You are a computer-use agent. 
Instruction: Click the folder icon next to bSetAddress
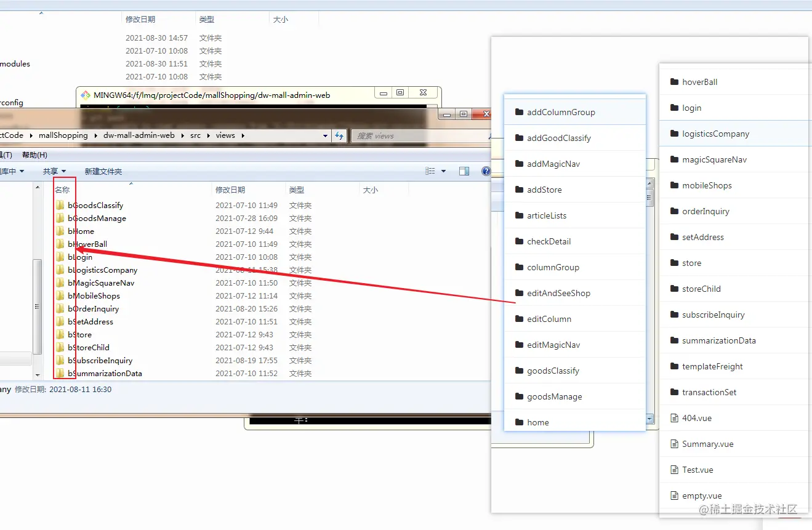point(60,322)
